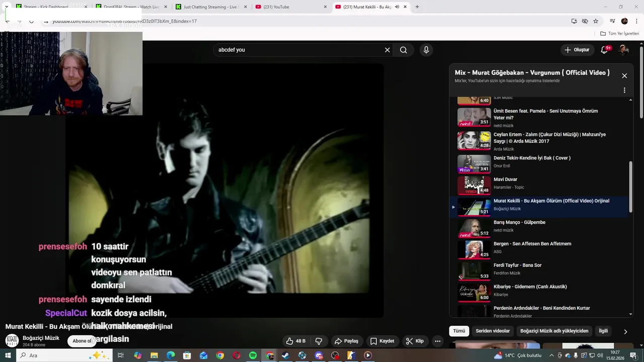Click Kibariye Gidemem thumbnail showing 6:00
644x362 pixels.
point(474,292)
